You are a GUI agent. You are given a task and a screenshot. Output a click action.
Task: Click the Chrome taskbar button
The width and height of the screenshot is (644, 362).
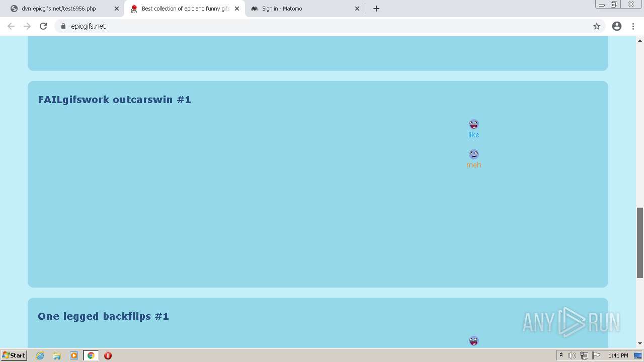coord(91,355)
